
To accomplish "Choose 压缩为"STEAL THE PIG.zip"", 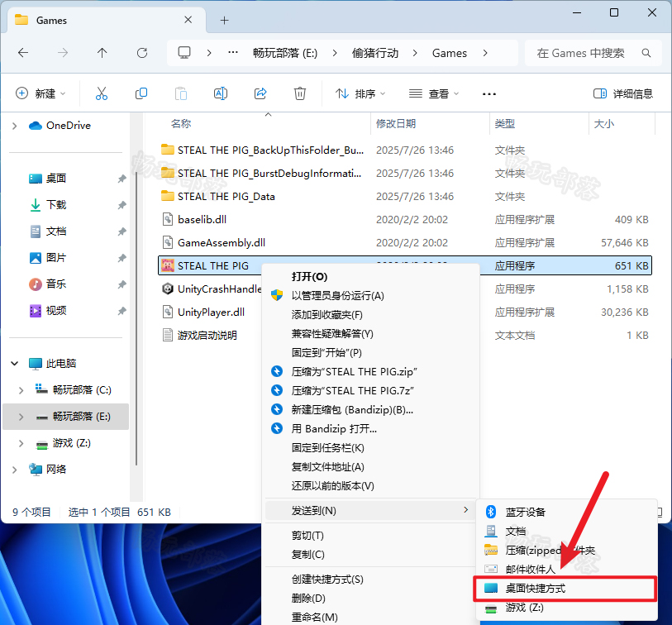I will point(370,372).
